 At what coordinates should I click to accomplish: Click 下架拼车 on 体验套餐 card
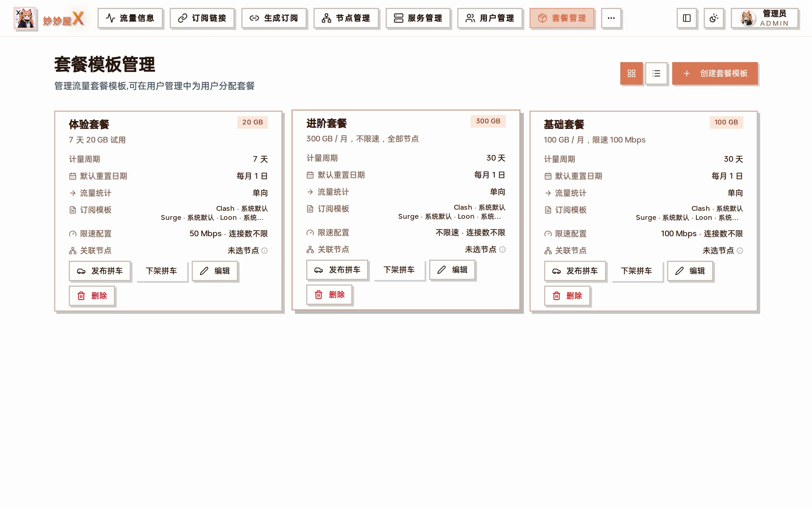click(x=161, y=271)
